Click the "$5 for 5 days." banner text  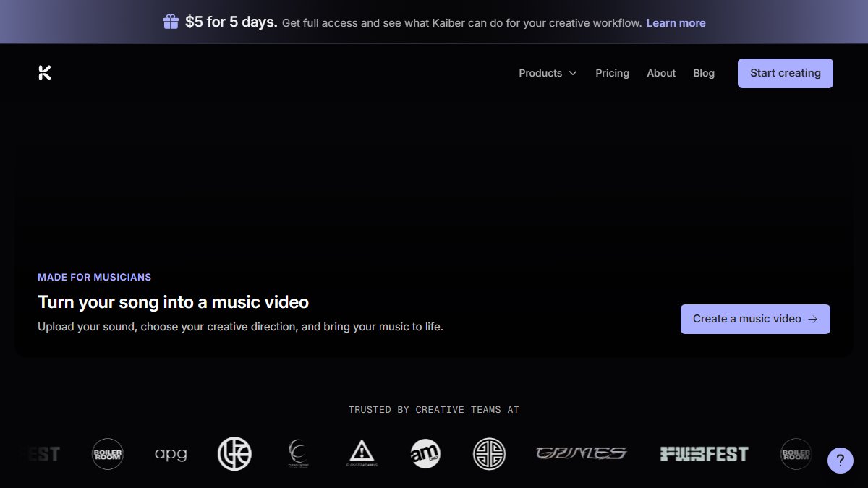pos(231,22)
